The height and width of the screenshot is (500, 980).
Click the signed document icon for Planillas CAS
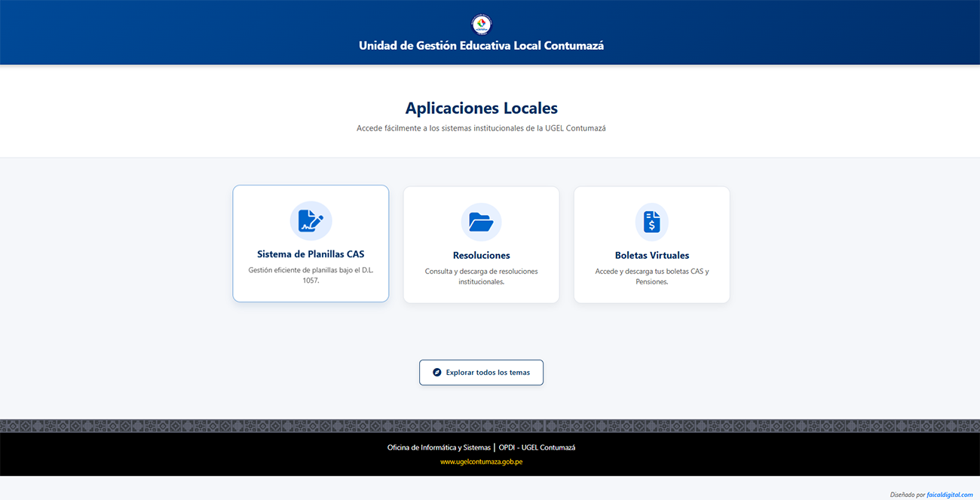(x=311, y=221)
